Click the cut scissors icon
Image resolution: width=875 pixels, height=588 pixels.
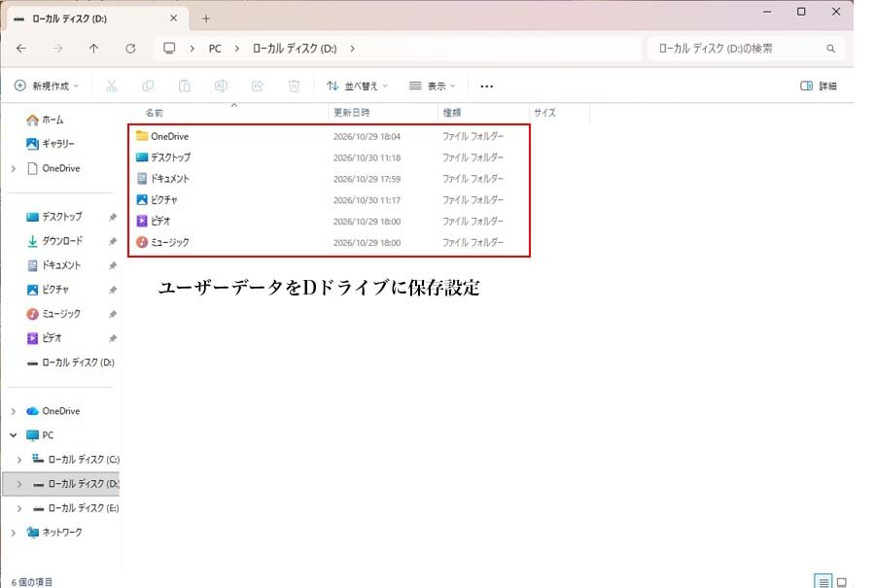click(112, 86)
